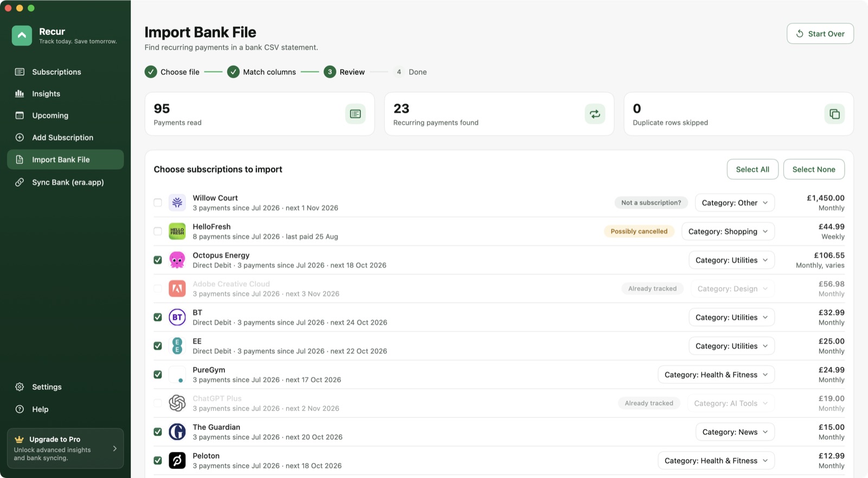The width and height of the screenshot is (868, 478).
Task: Uncheck the EE checkbox
Action: [x=158, y=346]
